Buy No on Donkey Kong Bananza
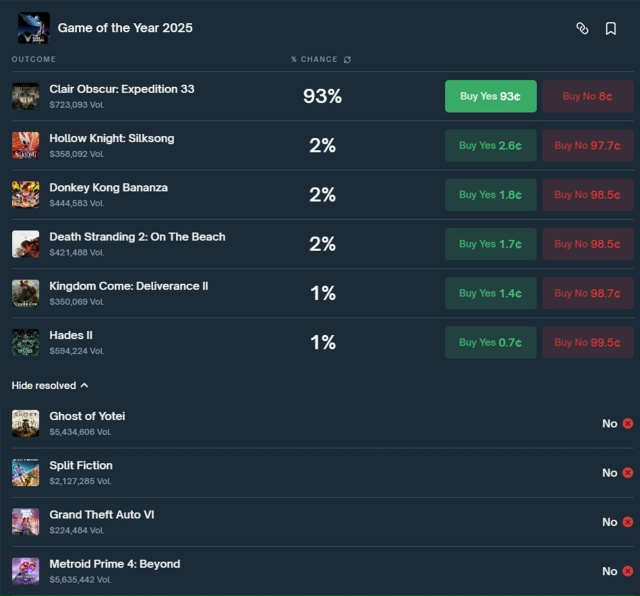The width and height of the screenshot is (640, 596). pyautogui.click(x=587, y=194)
